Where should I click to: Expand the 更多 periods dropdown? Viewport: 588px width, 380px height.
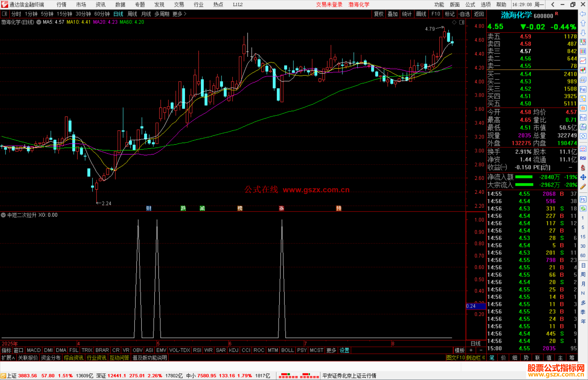[x=179, y=14]
